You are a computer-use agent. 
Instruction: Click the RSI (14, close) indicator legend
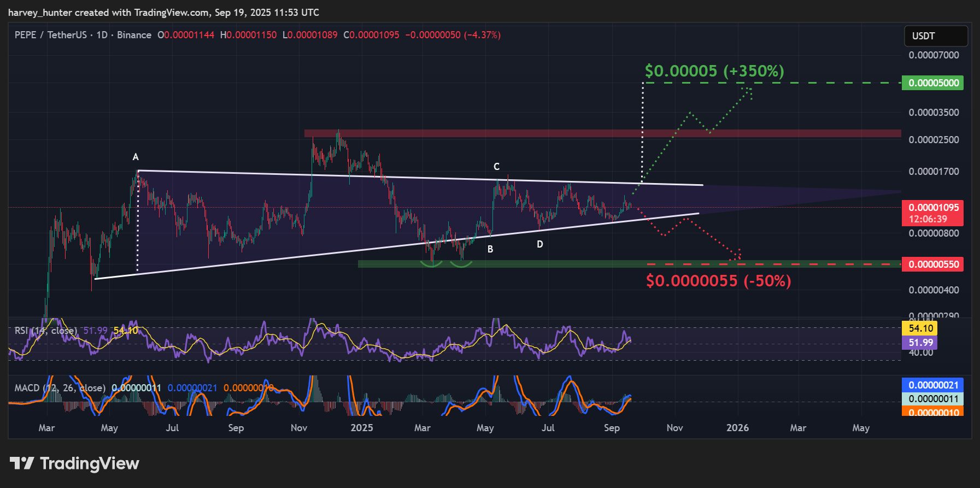pyautogui.click(x=45, y=331)
